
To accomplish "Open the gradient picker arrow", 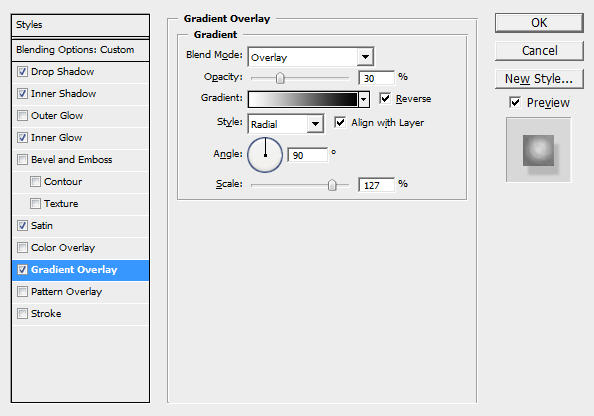I will [364, 100].
